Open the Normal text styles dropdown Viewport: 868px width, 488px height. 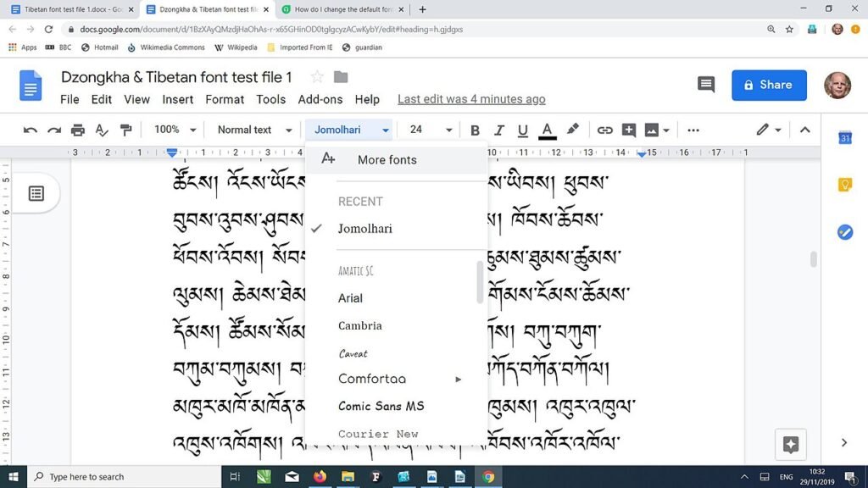[x=254, y=130]
